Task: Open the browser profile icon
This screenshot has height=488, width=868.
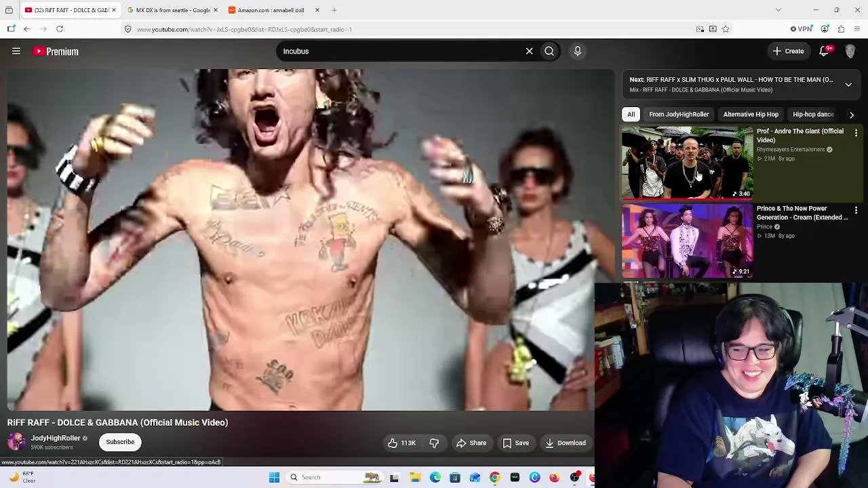Action: (x=825, y=29)
